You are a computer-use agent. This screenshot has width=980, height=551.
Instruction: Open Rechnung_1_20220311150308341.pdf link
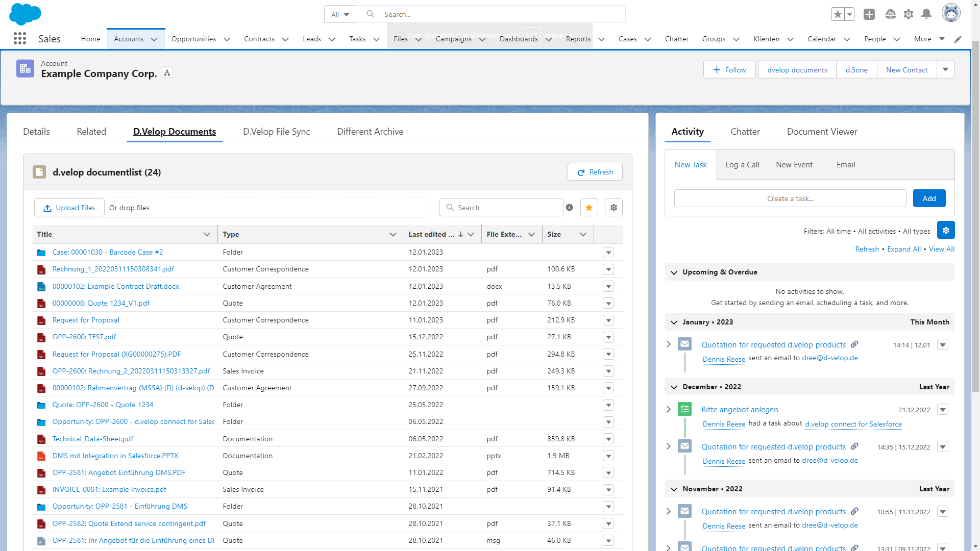click(x=113, y=269)
